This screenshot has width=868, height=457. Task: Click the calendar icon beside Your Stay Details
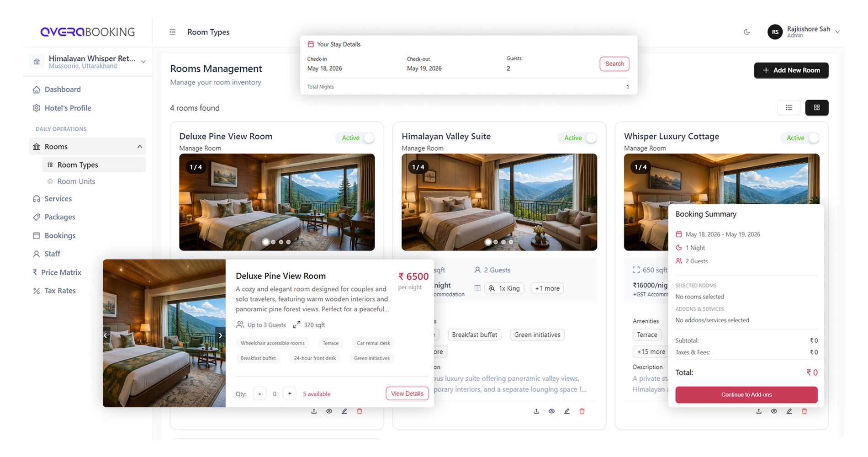311,44
